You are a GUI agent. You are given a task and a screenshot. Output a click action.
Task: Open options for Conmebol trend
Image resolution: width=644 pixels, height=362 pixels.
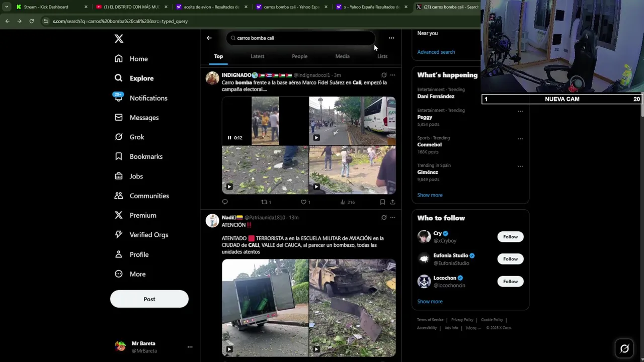(x=520, y=139)
